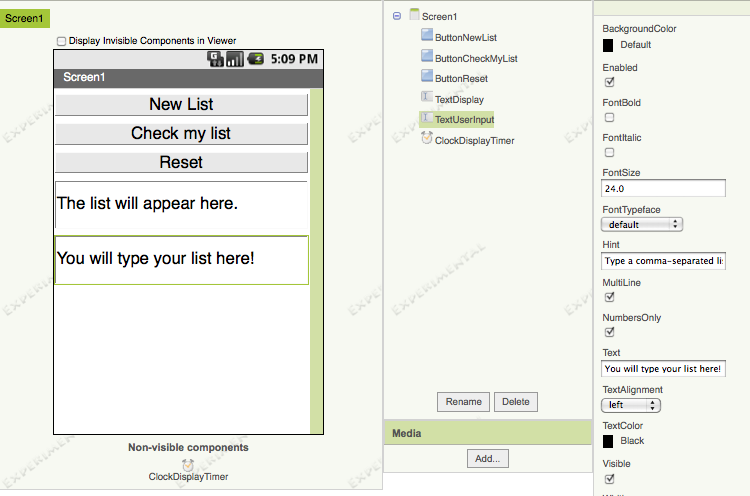Viewport: 750px width, 496px height.
Task: Click the clock icon under Non-visible components
Action: coord(188,464)
